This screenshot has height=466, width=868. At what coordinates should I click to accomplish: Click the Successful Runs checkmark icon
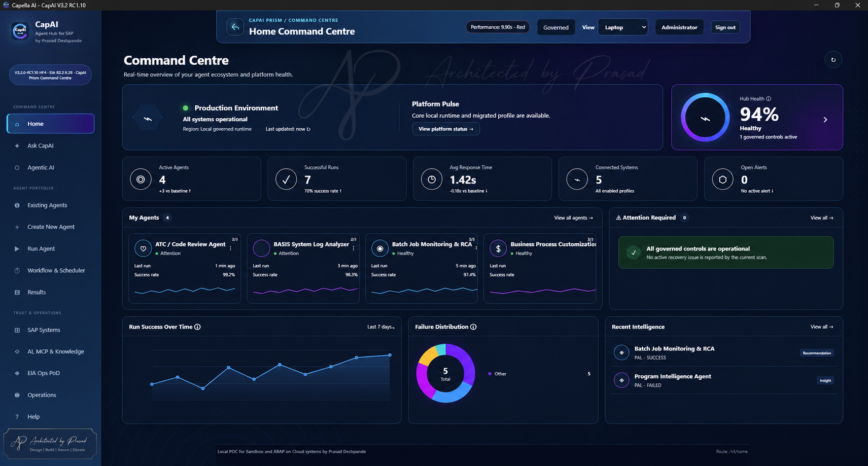coord(286,180)
